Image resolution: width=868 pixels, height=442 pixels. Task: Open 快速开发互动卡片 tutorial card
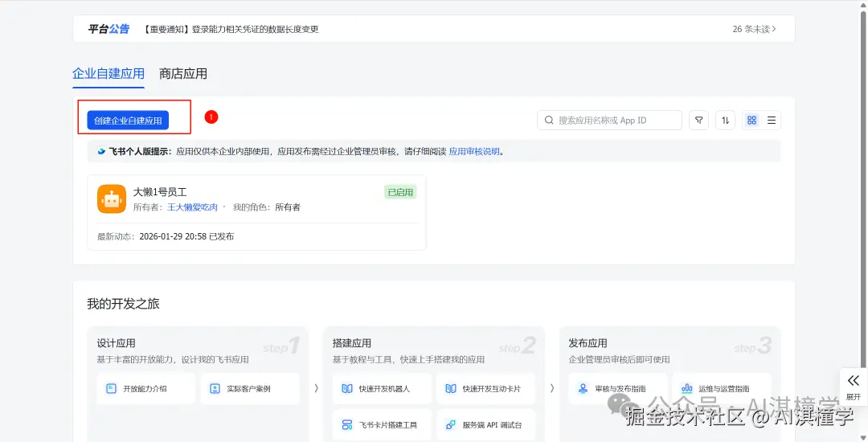[485, 388]
